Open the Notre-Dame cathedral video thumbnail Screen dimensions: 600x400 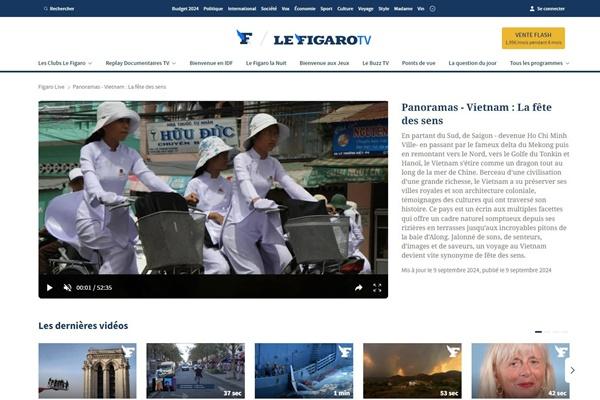click(87, 370)
